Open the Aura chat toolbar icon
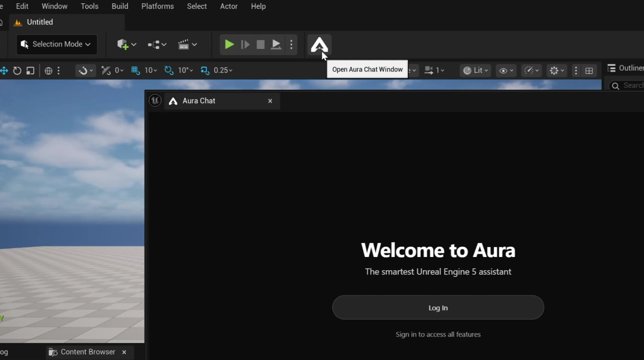The height and width of the screenshot is (360, 644). pos(319,45)
